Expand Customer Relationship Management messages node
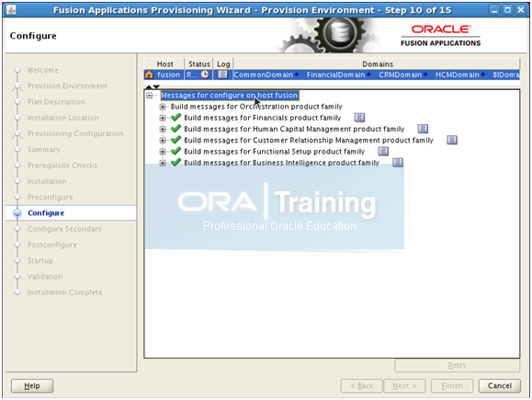Viewport: 532px width, 400px height. tap(163, 141)
